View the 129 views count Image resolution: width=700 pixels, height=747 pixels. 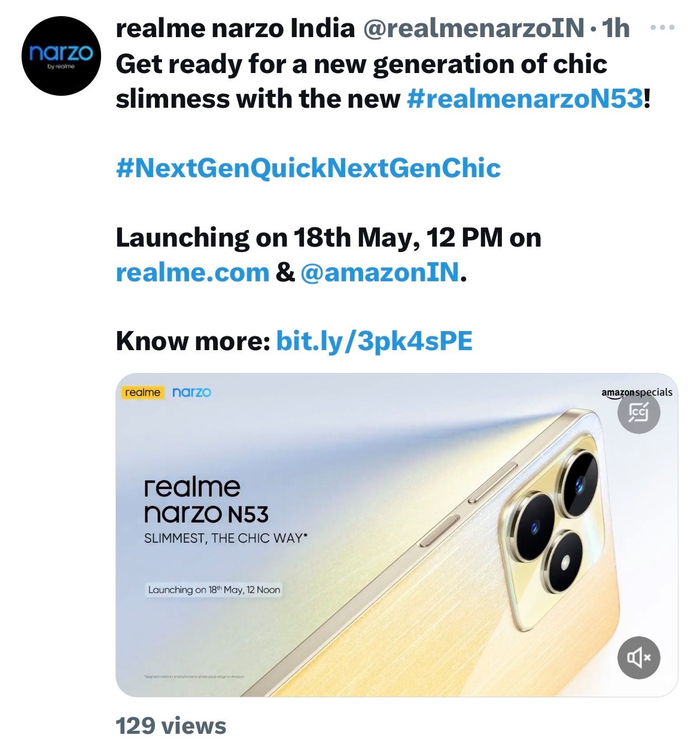click(171, 725)
